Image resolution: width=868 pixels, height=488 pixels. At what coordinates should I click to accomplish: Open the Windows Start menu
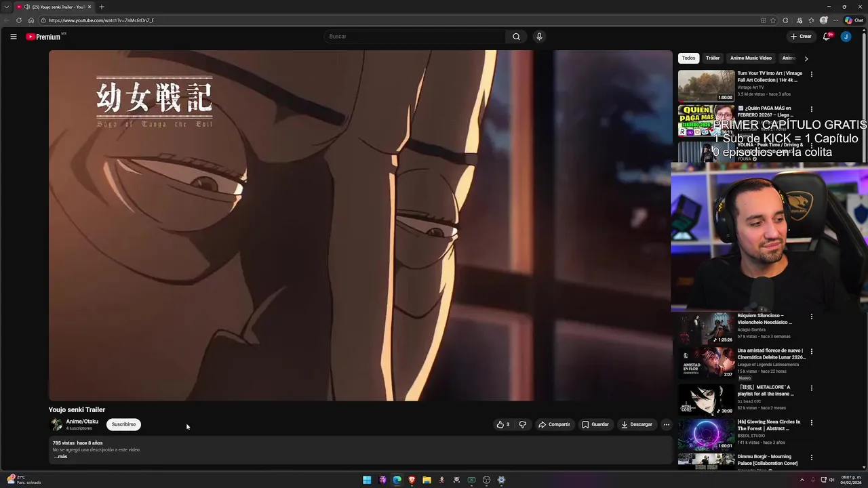point(367,480)
